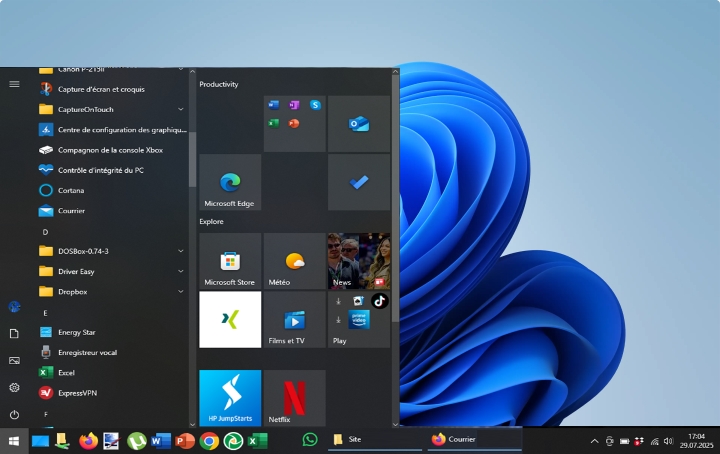Open Google Chrome from the taskbar
This screenshot has width=720, height=454.
[209, 441]
